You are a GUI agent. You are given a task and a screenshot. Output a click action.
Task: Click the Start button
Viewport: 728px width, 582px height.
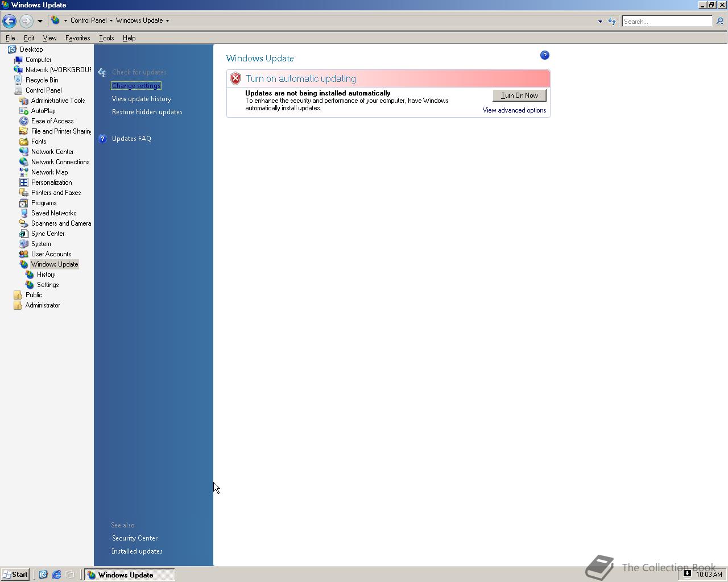(x=15, y=575)
